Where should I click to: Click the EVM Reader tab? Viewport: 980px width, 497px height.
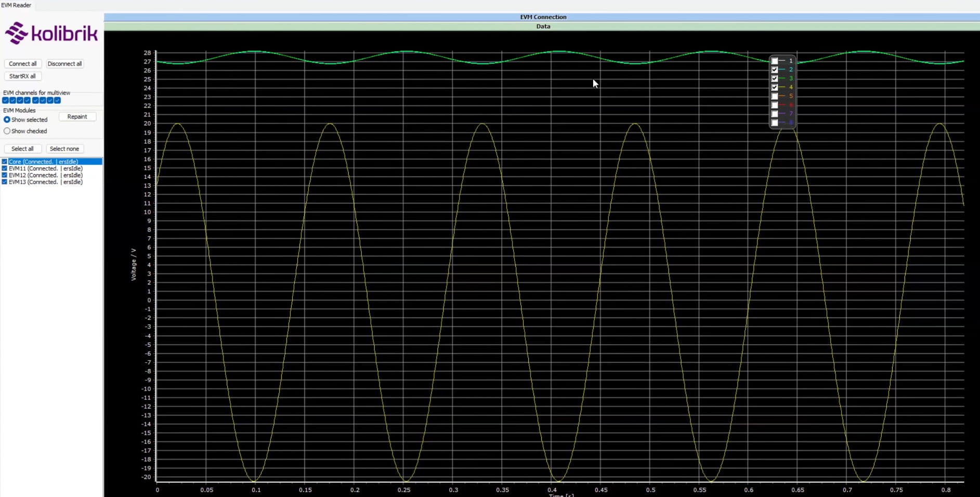(x=15, y=5)
